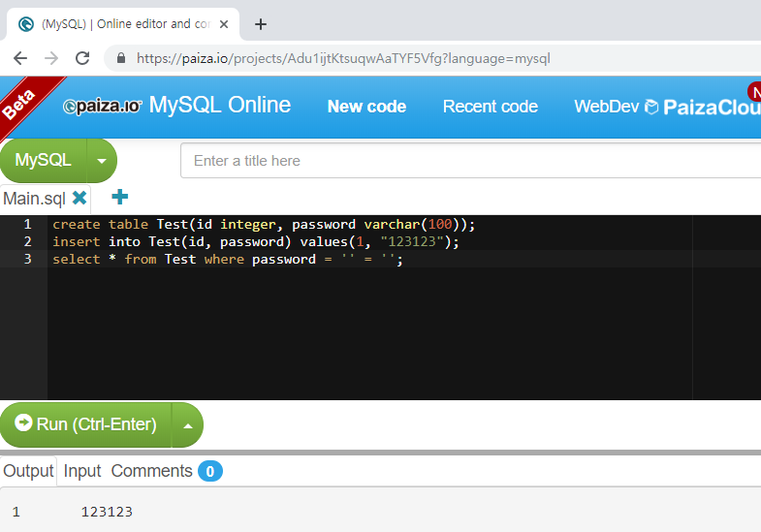This screenshot has width=761, height=532.
Task: Open Recent code page
Action: tap(491, 107)
